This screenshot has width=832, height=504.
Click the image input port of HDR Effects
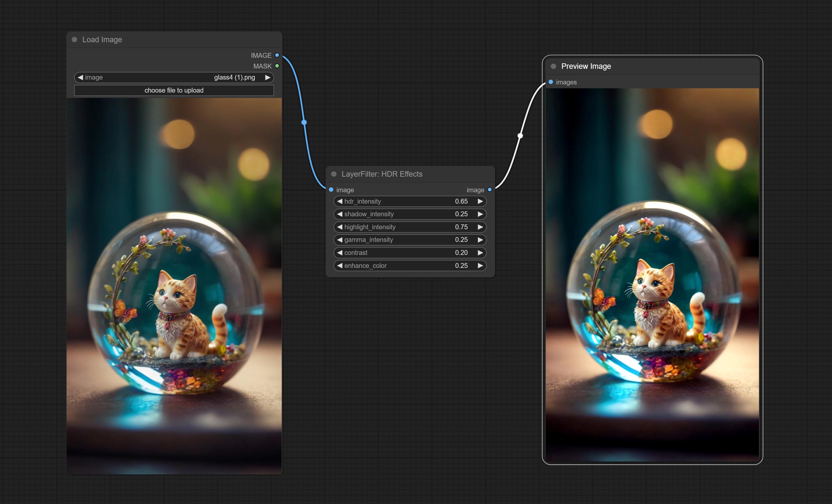(x=331, y=190)
